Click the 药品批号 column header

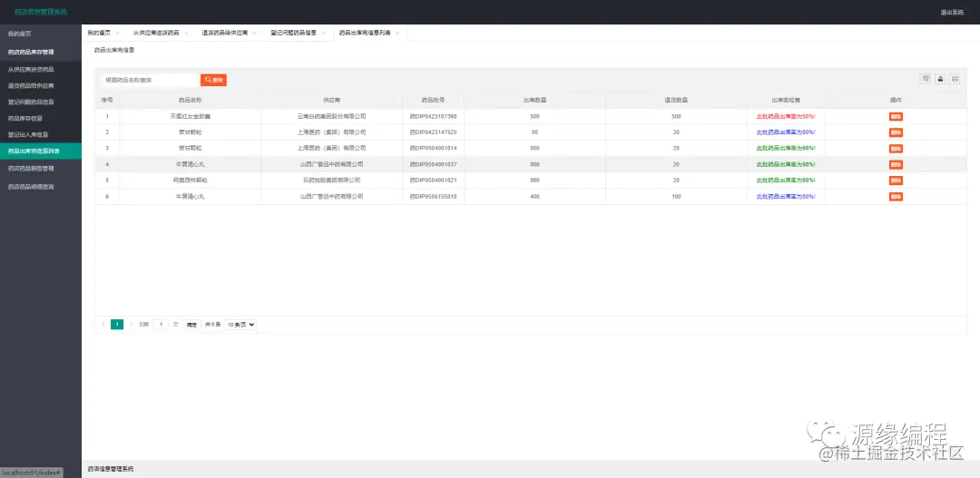click(x=433, y=100)
